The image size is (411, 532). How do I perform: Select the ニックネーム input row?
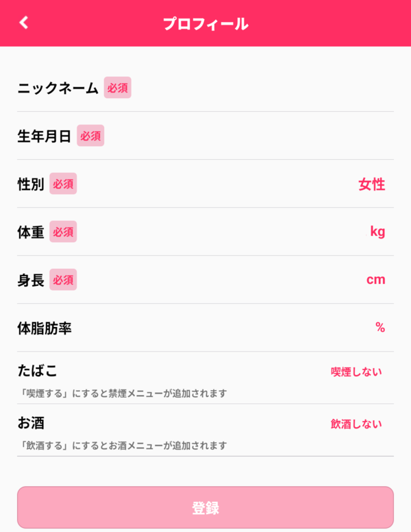click(x=206, y=88)
